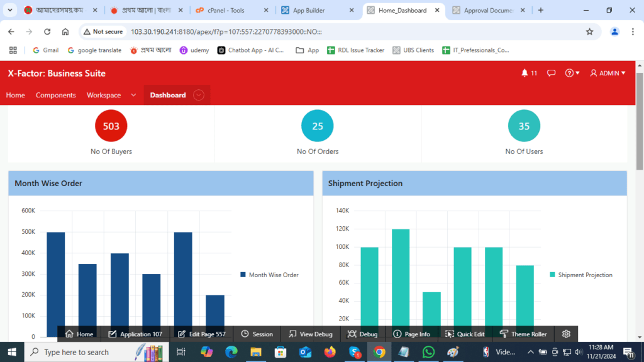Open Page Info in developer toolbar
This screenshot has height=362, width=644.
[x=412, y=334]
